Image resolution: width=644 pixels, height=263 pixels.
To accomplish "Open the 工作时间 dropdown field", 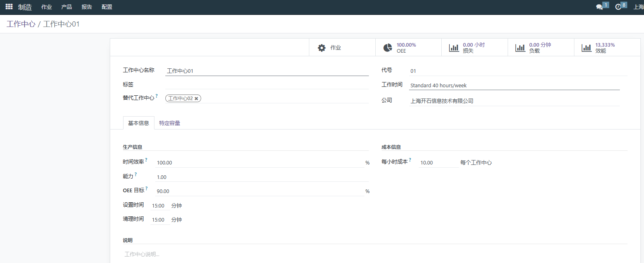I will coord(514,85).
